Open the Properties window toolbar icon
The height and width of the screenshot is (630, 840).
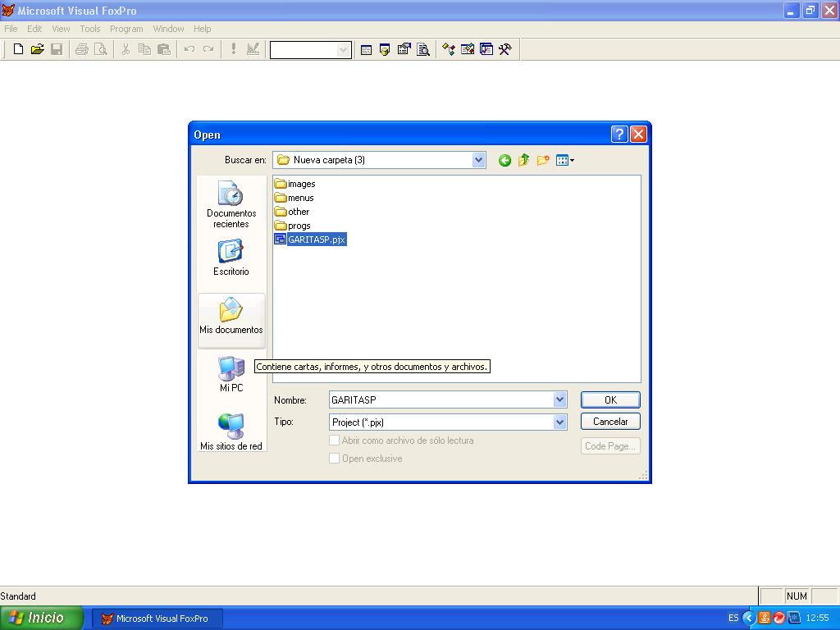point(404,50)
